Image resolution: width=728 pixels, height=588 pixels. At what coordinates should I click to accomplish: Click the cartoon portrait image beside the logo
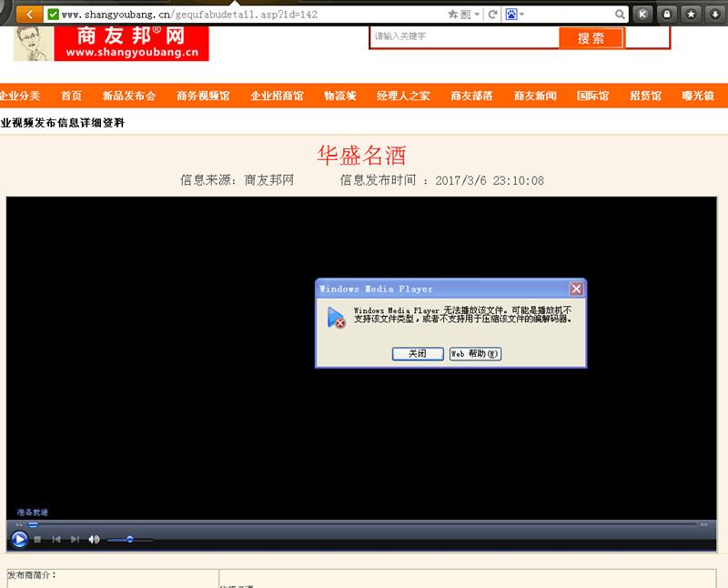33,43
